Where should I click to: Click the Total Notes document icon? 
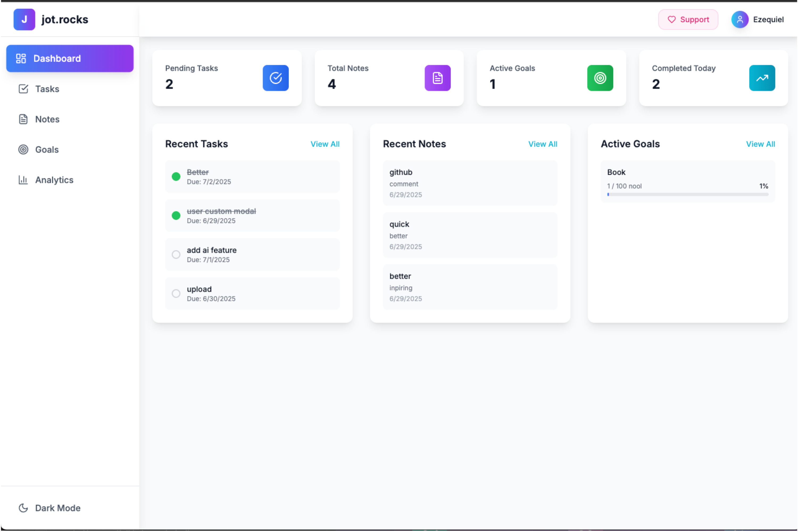click(437, 78)
